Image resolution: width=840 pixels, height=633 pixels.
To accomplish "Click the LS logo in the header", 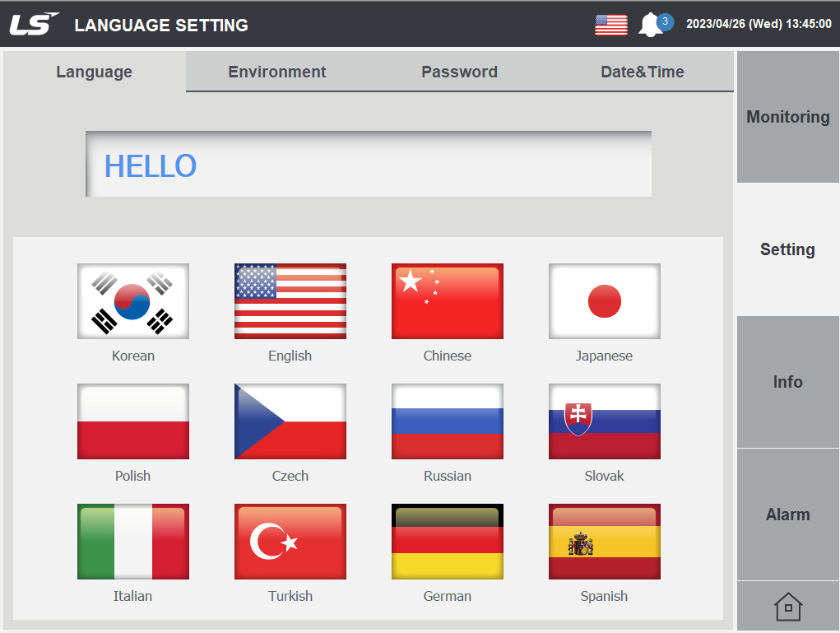I will [x=33, y=22].
